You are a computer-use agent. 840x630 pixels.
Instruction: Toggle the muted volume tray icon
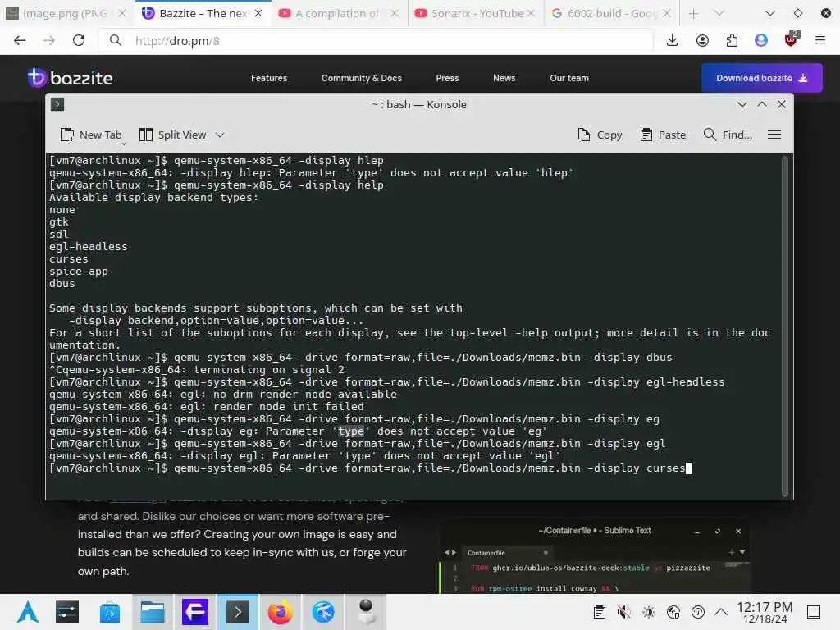623,612
